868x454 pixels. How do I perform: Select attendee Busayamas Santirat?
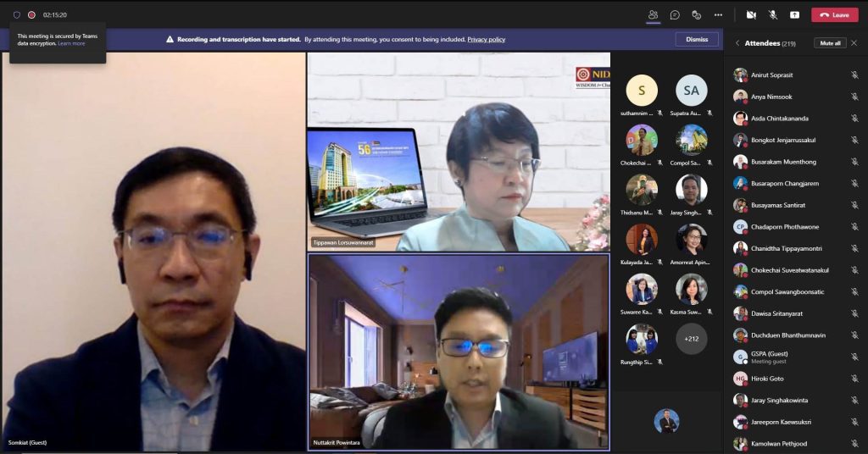[x=796, y=205]
